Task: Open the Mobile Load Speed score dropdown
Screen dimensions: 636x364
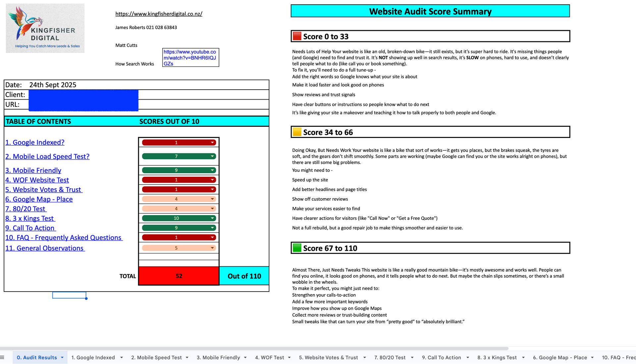Action: coord(212,156)
